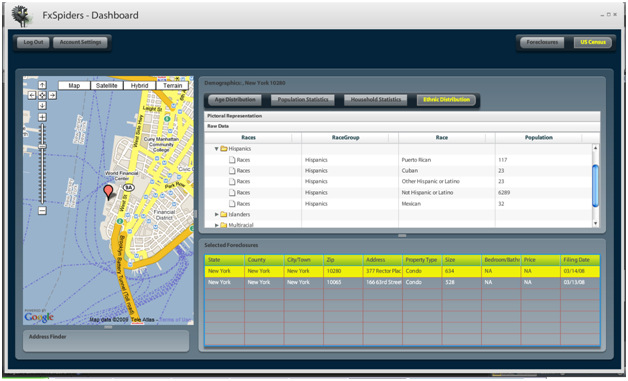Screen dimensions: 628x381
Task: Click the raw data scroll up arrow
Action: [x=595, y=148]
